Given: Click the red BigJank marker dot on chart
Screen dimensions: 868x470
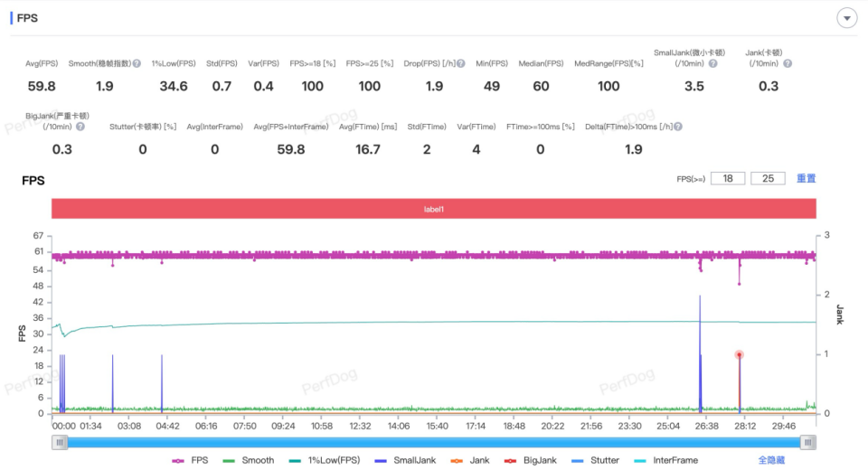Looking at the screenshot, I should 739,355.
